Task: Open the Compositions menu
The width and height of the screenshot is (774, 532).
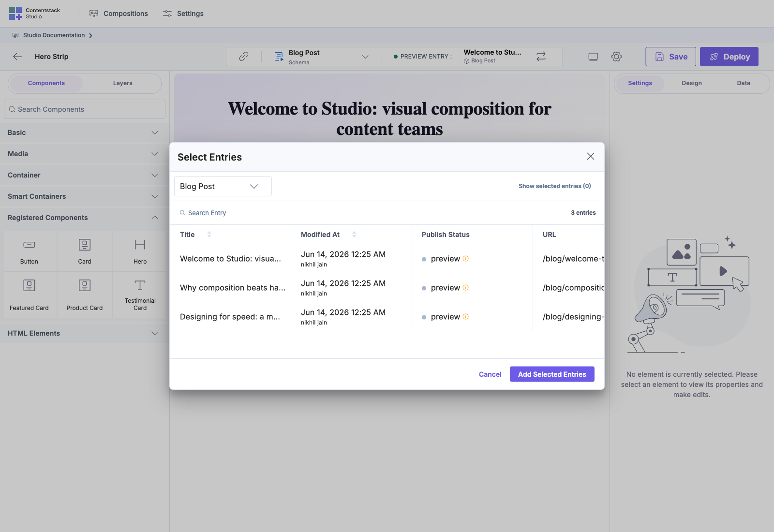Action: coord(118,13)
